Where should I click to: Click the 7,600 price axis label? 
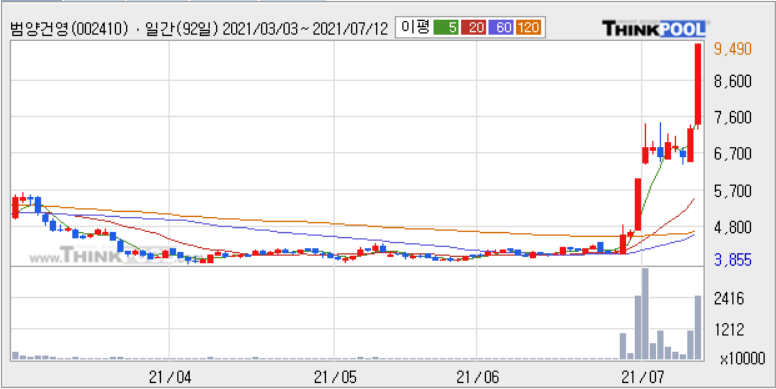click(733, 118)
